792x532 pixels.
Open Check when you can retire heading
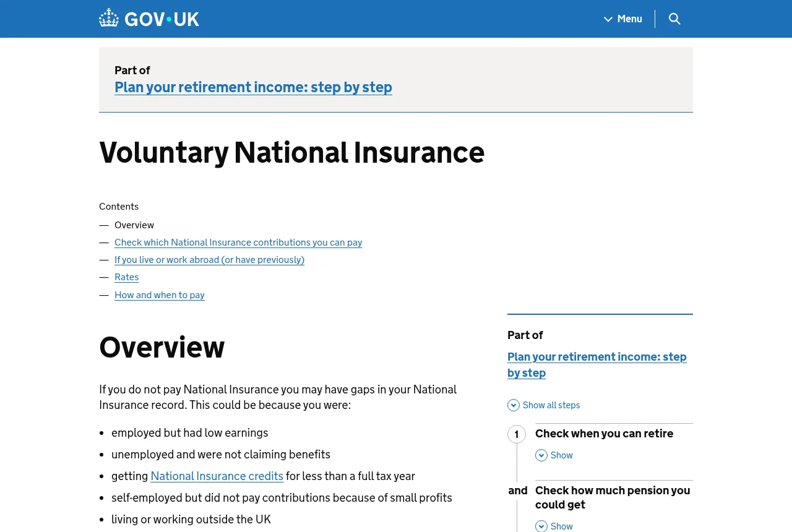point(604,434)
